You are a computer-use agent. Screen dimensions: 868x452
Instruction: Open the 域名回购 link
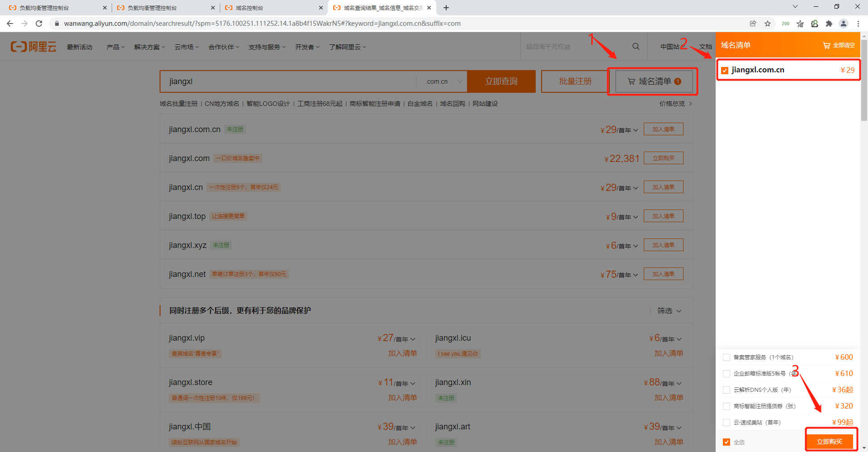pyautogui.click(x=453, y=104)
